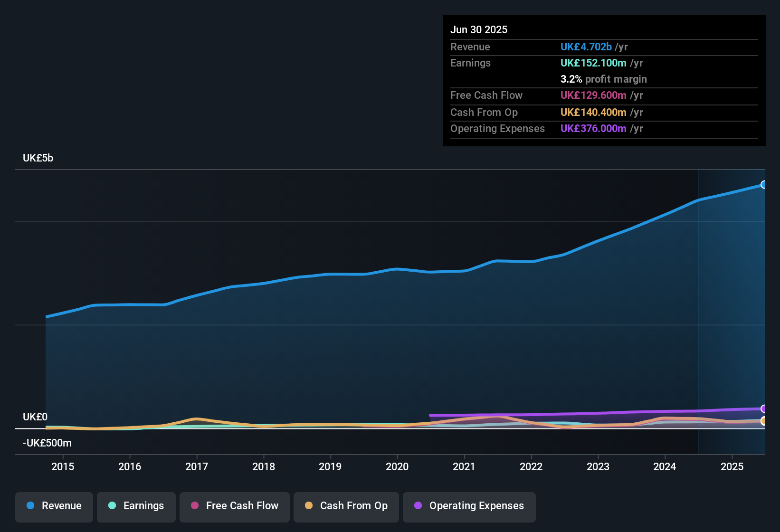This screenshot has height=532, width=780.
Task: Click the purple Operating Expenses legend dot
Action: click(418, 506)
